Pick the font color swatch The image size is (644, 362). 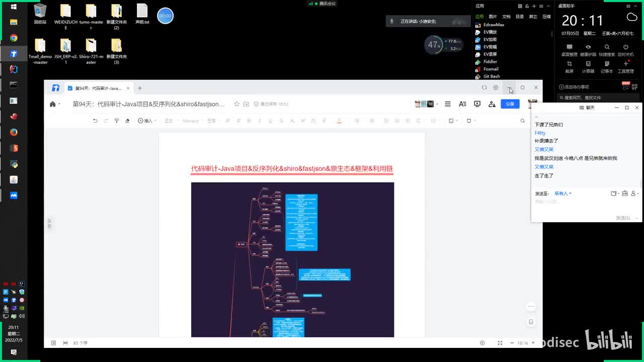click(x=339, y=121)
